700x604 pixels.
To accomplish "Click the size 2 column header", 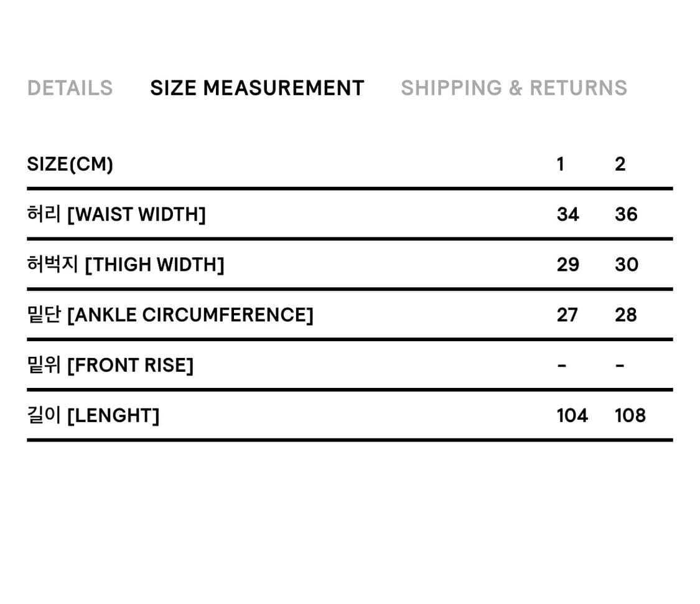I will (620, 164).
